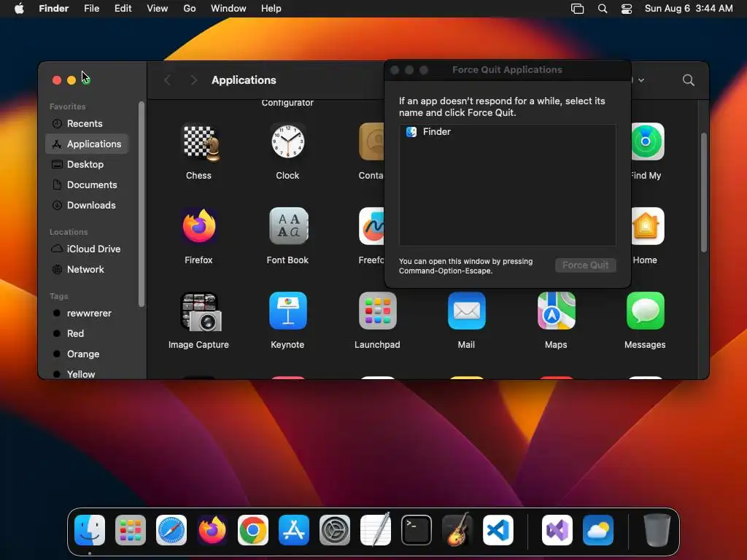Open TextEdit from the Dock
747x560 pixels.
[376, 529]
